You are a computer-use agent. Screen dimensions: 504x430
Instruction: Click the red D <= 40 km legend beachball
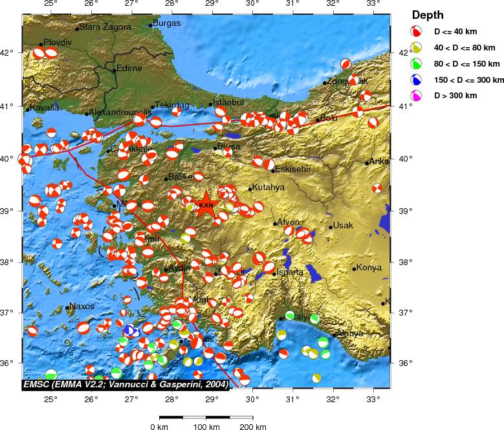[x=416, y=31]
